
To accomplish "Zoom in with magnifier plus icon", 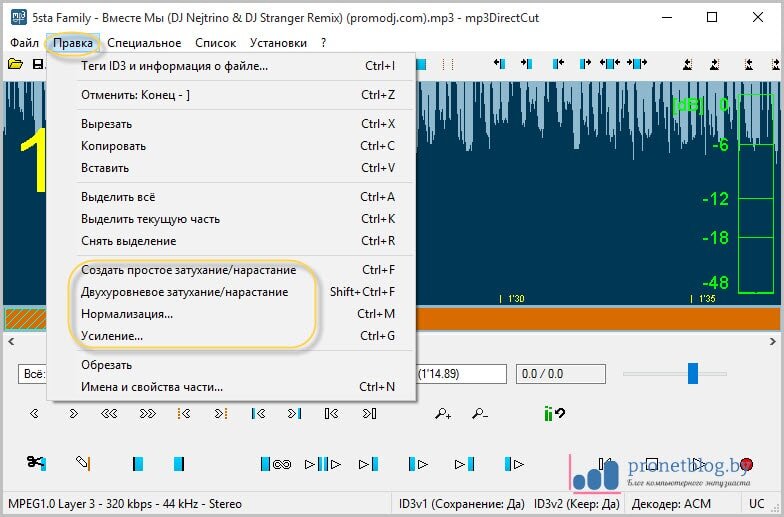I will click(x=443, y=414).
